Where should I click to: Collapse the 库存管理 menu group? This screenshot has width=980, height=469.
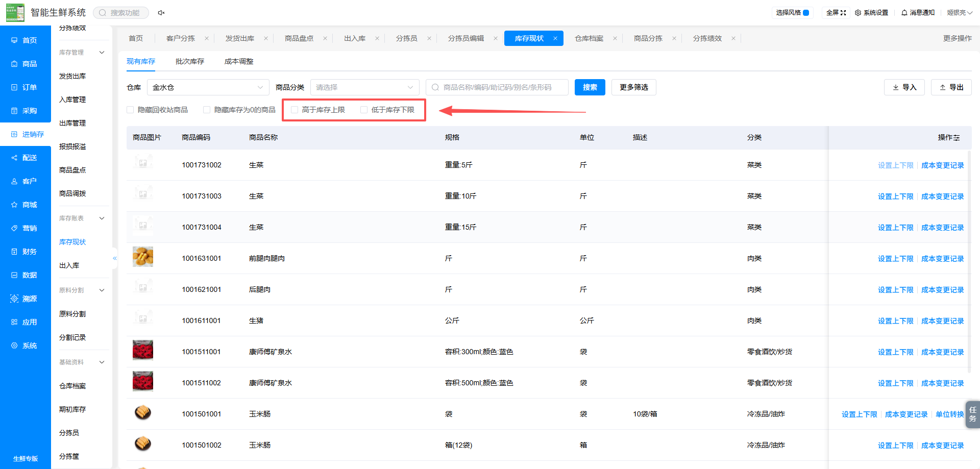[x=102, y=53]
